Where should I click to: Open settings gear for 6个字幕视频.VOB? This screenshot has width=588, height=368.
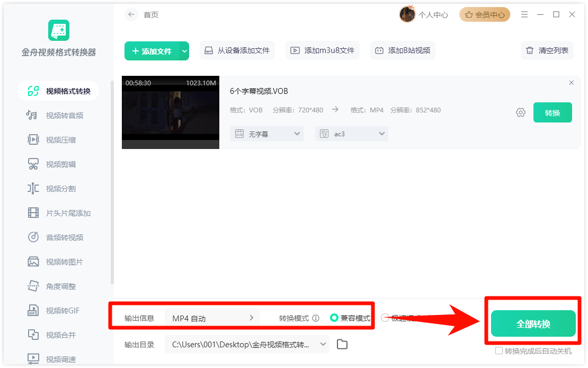521,112
